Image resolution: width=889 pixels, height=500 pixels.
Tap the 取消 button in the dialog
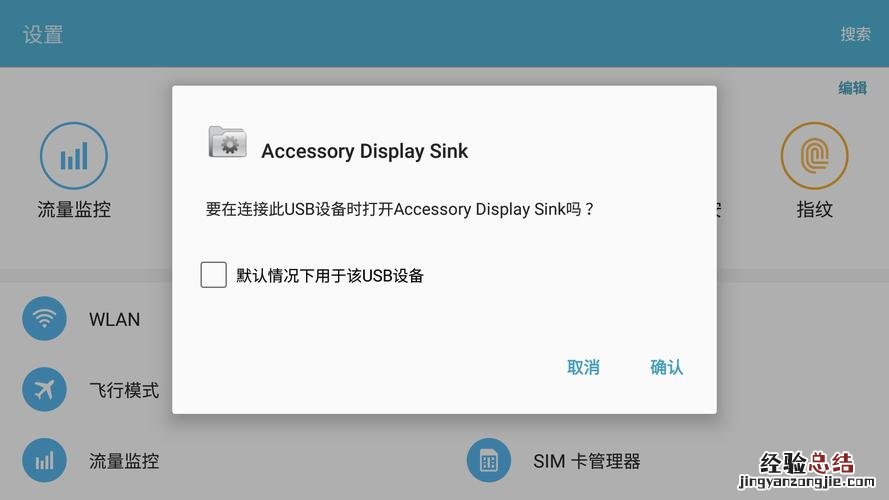(583, 367)
